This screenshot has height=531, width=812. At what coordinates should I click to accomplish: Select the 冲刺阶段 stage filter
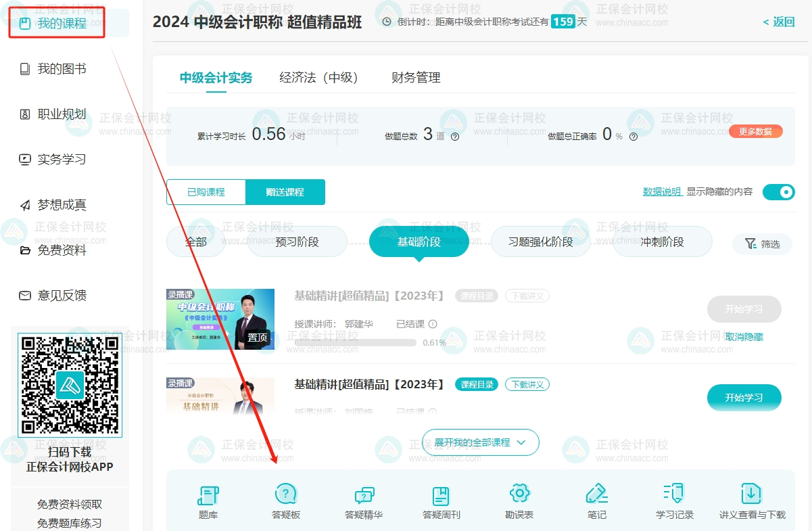tap(662, 241)
